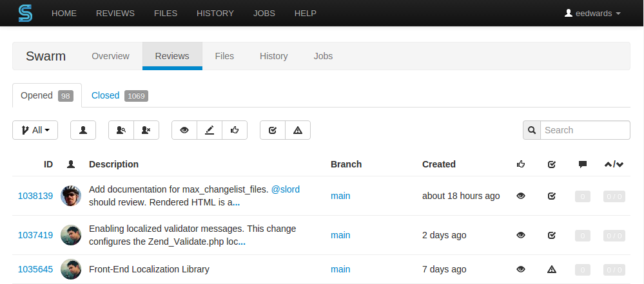Toggle the person-with-x no-reviewers filter

[146, 130]
